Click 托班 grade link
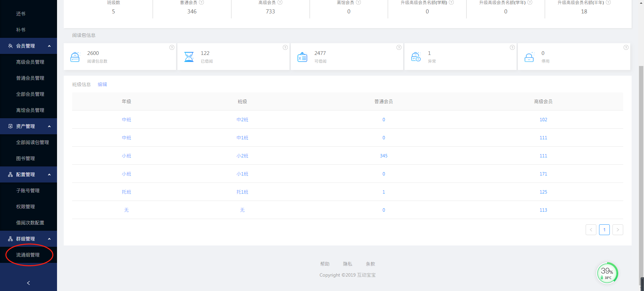The width and height of the screenshot is (644, 291). coord(126,192)
